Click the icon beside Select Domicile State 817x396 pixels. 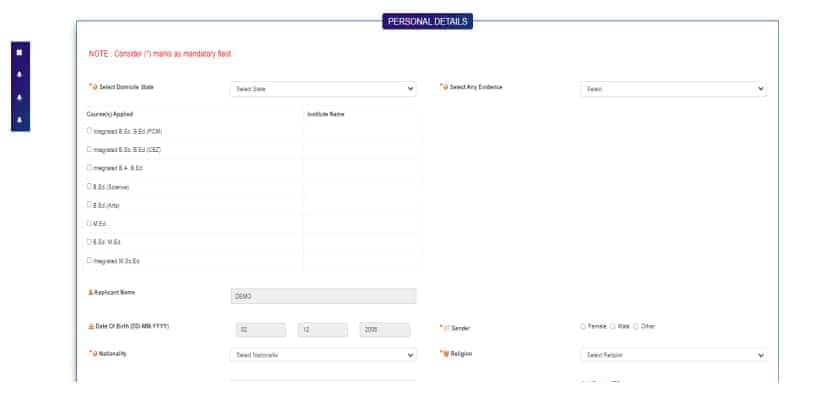[x=95, y=88]
